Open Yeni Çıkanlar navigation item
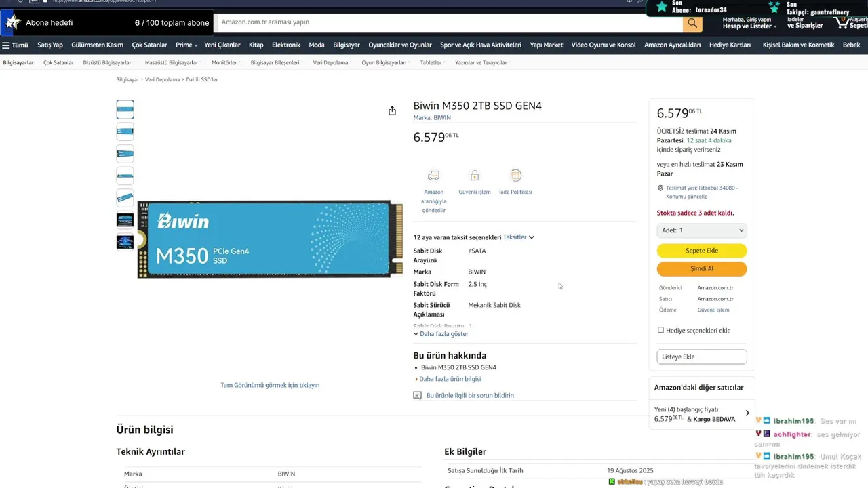 222,45
